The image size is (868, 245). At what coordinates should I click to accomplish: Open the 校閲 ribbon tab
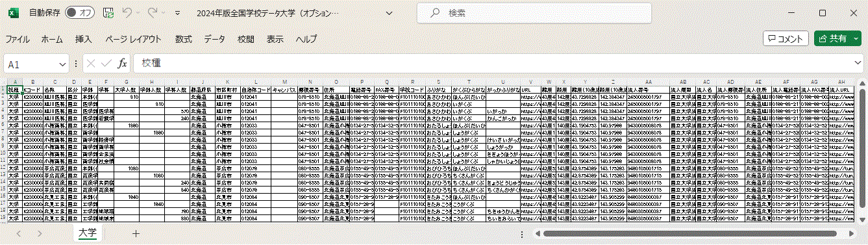click(246, 39)
